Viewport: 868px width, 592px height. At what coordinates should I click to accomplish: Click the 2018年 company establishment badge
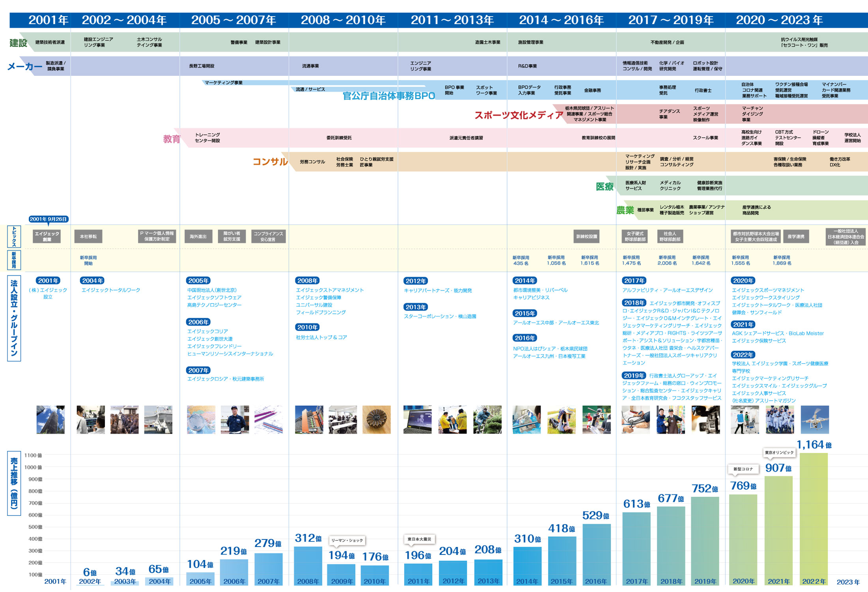pos(634,303)
